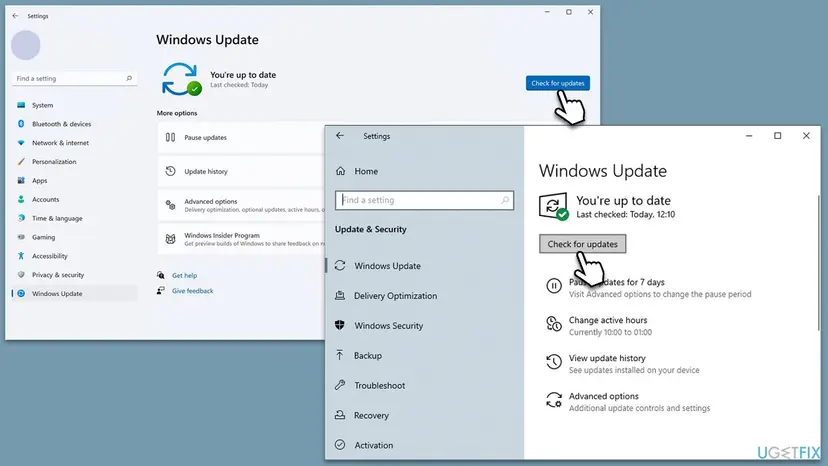Image resolution: width=828 pixels, height=466 pixels.
Task: Open Advanced options gear icon in Windows 11 window
Action: coord(171,205)
